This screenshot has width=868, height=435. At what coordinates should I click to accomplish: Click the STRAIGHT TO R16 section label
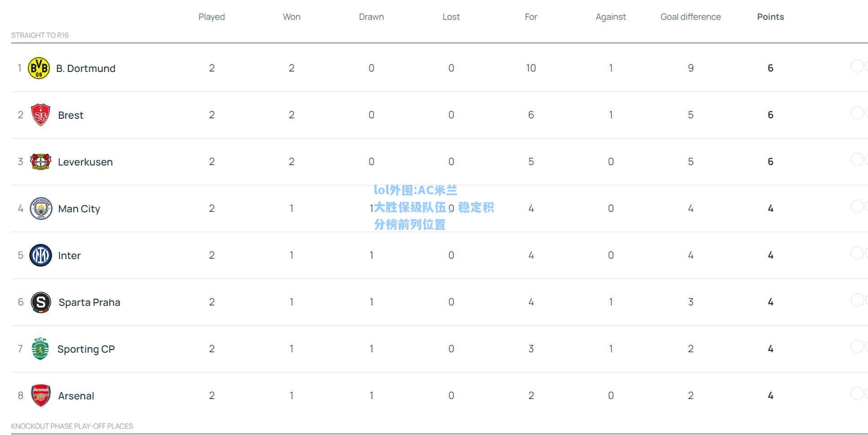[40, 35]
